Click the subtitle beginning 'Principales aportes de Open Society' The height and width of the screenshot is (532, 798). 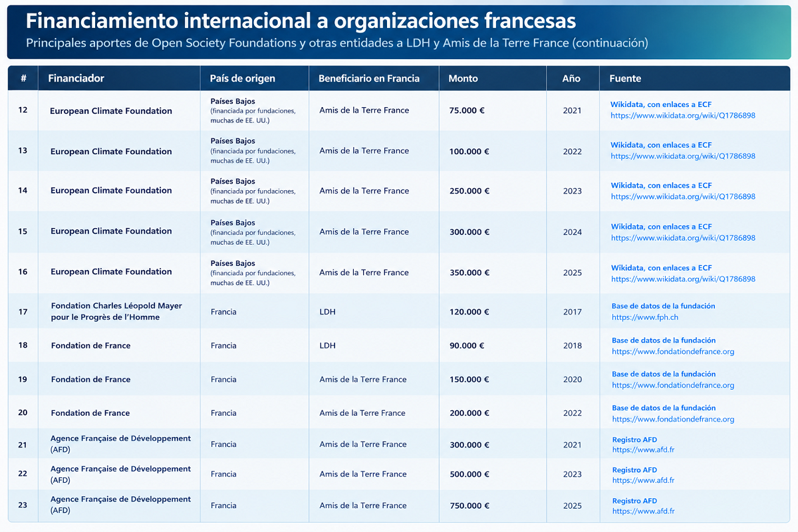click(336, 43)
